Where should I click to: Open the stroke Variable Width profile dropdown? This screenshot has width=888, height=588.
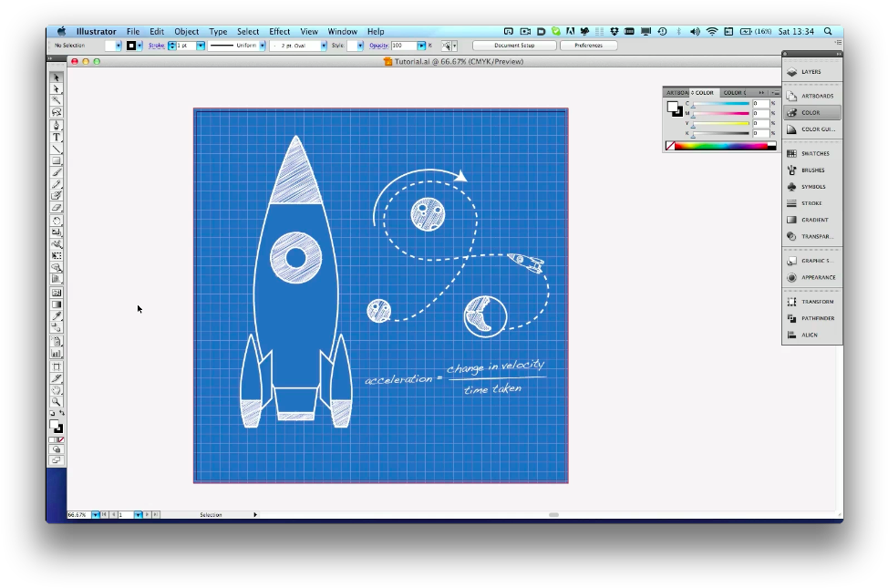pos(261,45)
